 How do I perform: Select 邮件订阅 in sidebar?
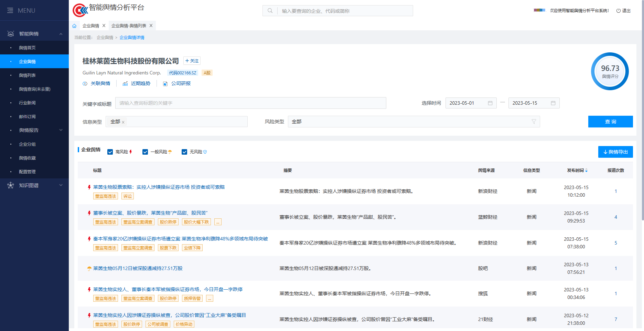click(34, 116)
